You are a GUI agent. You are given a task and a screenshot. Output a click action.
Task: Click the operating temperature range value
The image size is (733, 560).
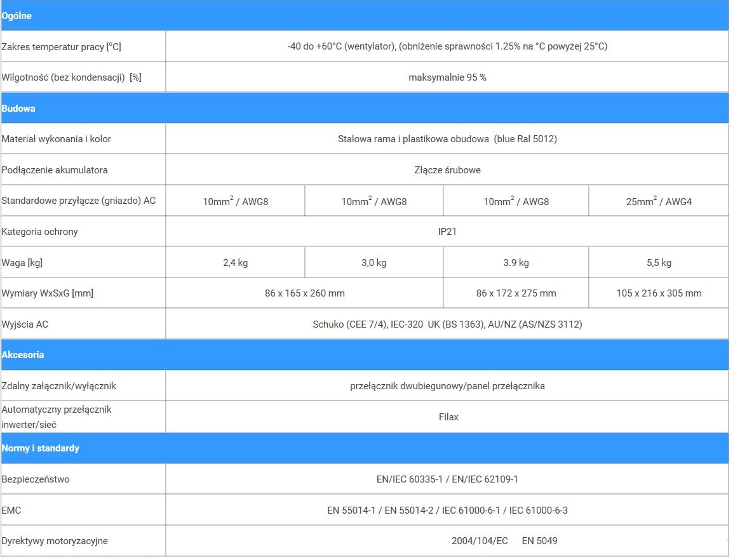click(x=447, y=46)
